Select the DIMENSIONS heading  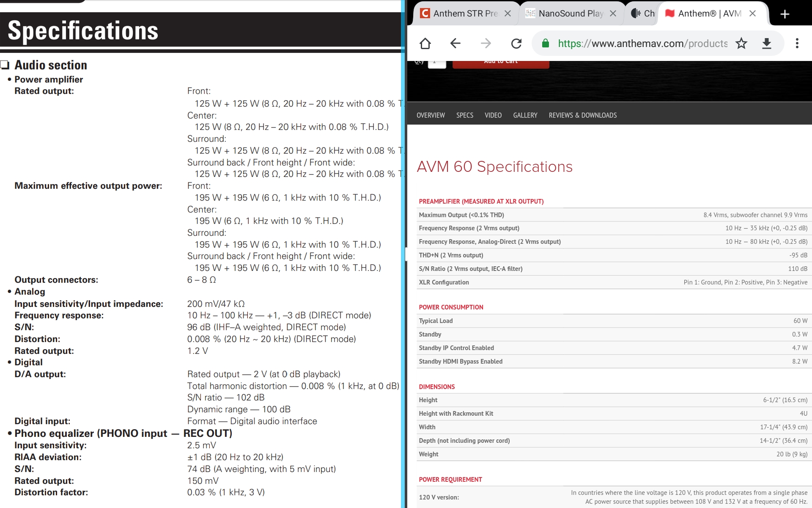coord(436,387)
